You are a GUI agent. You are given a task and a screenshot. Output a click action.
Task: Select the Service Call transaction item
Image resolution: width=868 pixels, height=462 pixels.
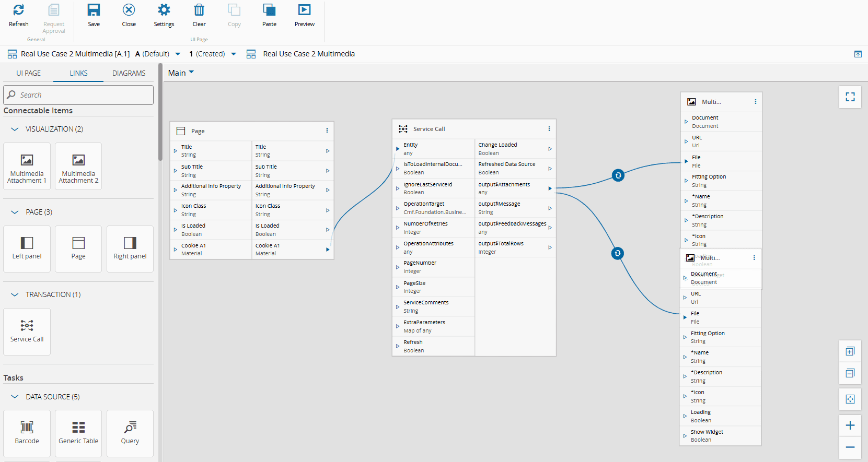[x=27, y=331]
